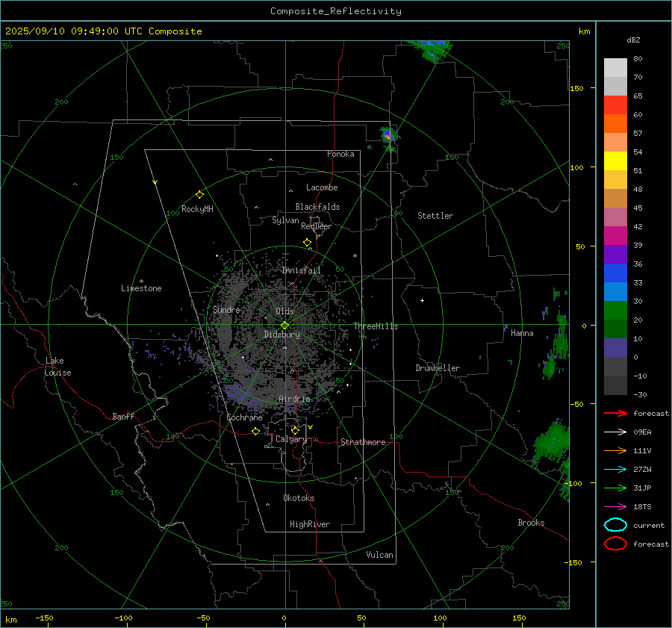Select the Stettler label on map
Screen dimensions: 672x628
tap(435, 216)
